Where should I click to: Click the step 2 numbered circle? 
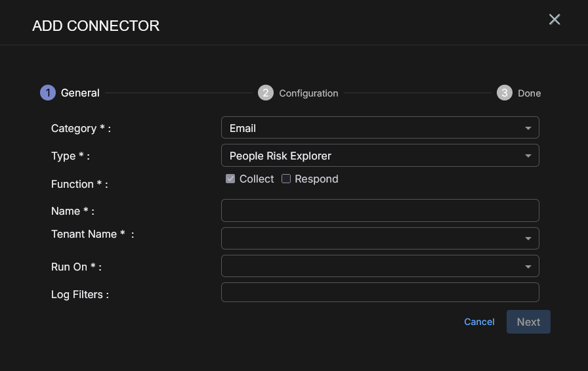[266, 93]
